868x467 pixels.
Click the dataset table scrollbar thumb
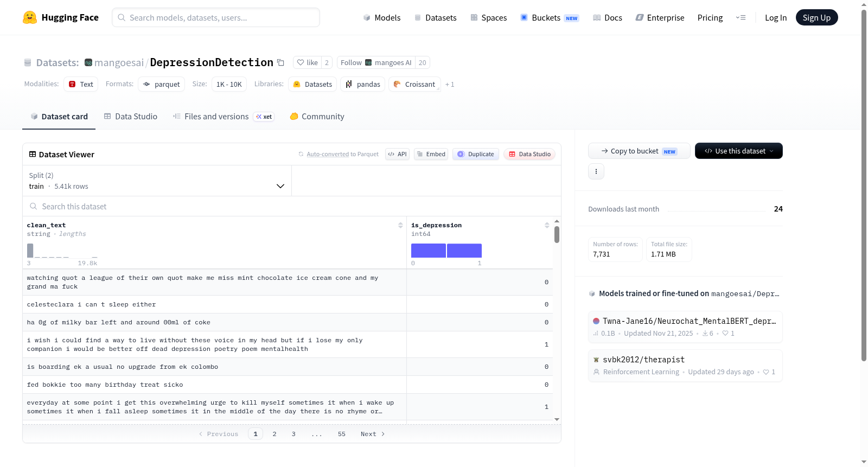click(x=557, y=234)
